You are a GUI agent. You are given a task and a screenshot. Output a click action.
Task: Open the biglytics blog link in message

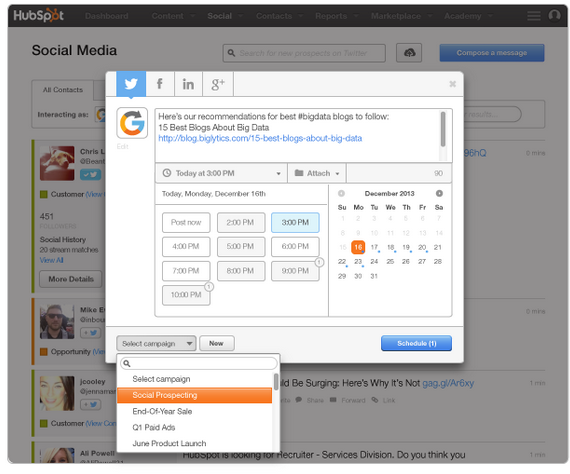(x=260, y=138)
